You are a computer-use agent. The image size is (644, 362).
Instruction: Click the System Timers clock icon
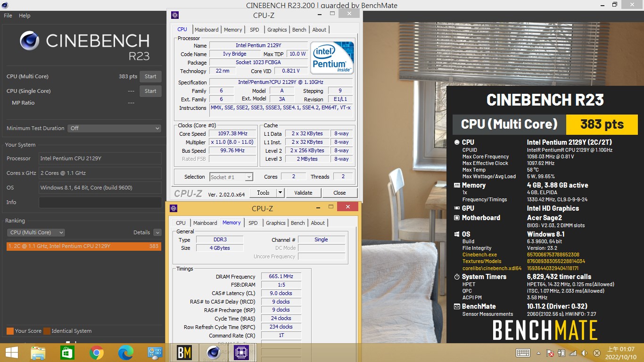point(457,277)
